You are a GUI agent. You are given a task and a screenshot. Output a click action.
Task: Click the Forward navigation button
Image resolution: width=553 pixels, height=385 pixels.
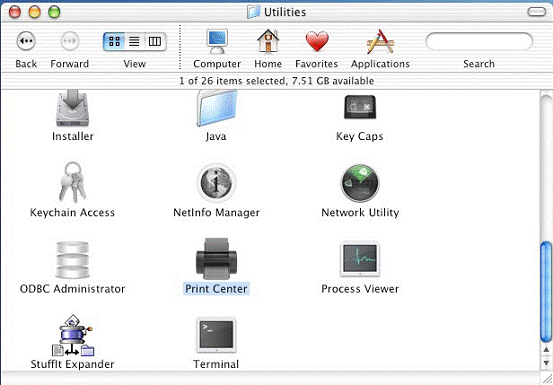point(69,41)
